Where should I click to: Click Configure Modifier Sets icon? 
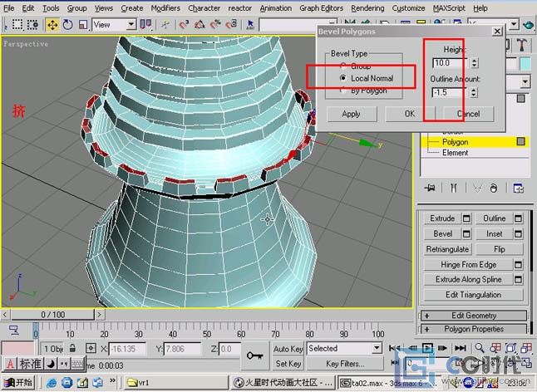point(518,188)
